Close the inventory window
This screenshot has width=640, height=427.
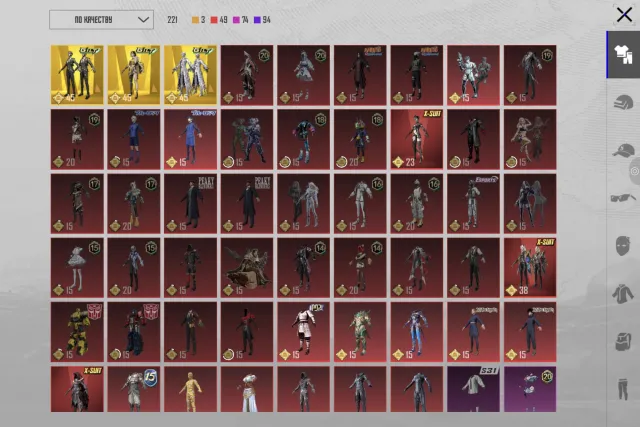click(x=624, y=15)
